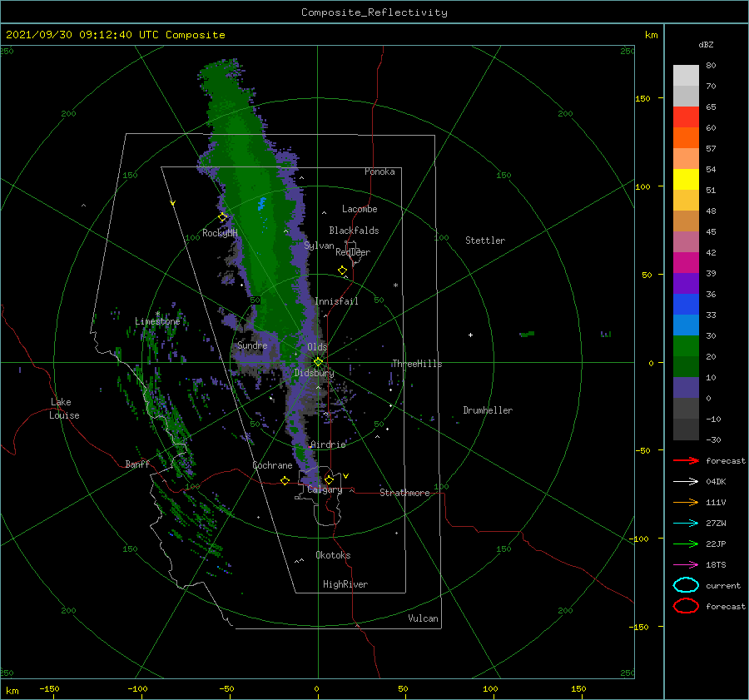Click the blue 33 dBZ echo cell near Sylvan
The height and width of the screenshot is (700, 749).
[x=261, y=204]
